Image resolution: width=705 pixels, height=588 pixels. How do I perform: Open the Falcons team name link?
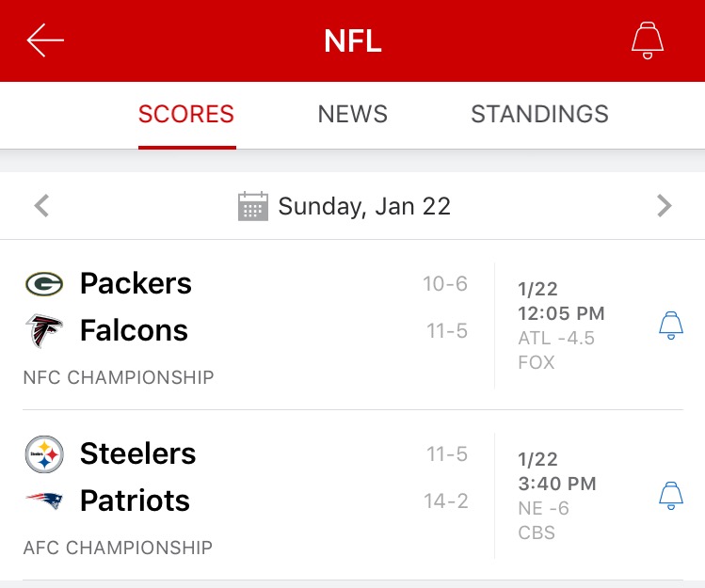coord(134,331)
